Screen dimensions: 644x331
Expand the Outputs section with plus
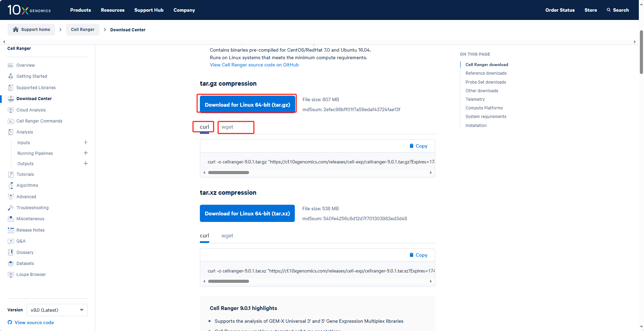(86, 163)
